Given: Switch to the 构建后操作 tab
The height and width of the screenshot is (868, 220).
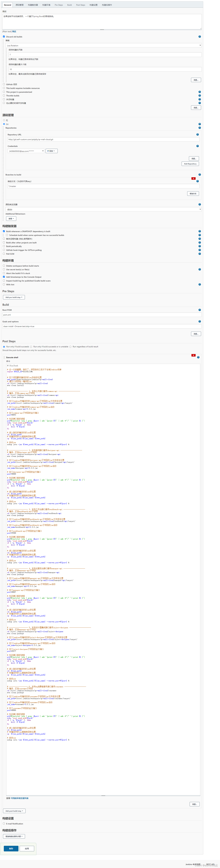Looking at the screenshot, I should [107, 5].
